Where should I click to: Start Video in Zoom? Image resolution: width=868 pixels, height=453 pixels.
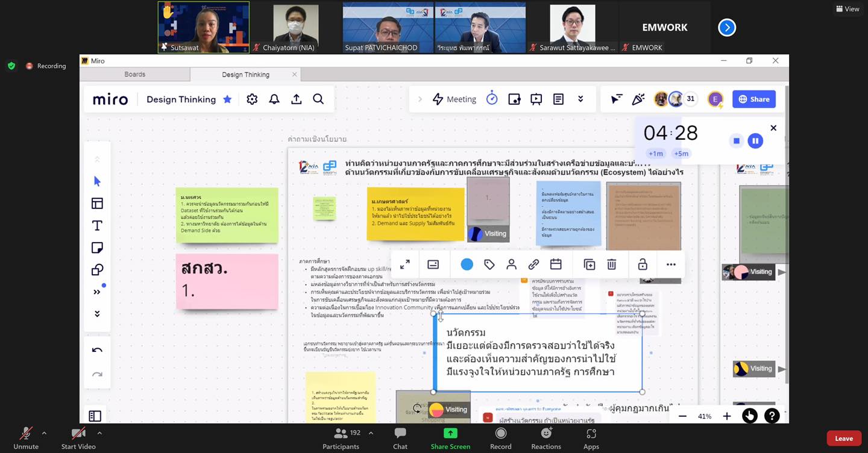pyautogui.click(x=78, y=439)
